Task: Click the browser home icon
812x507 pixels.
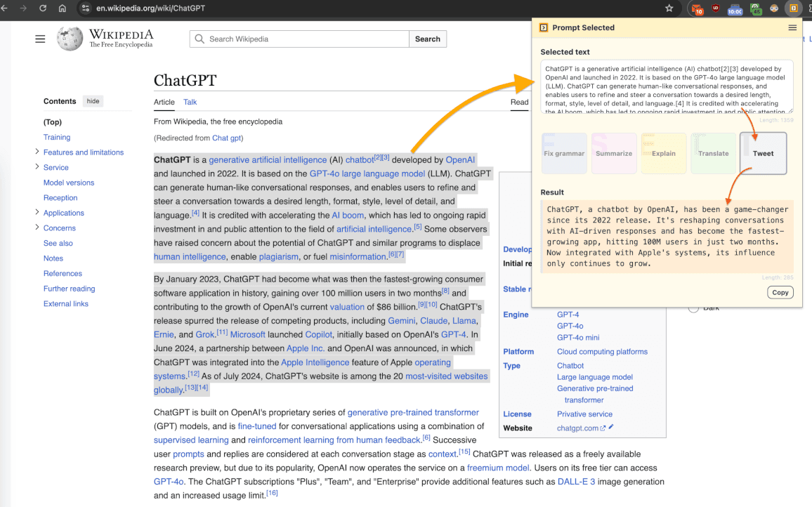Action: coord(63,9)
